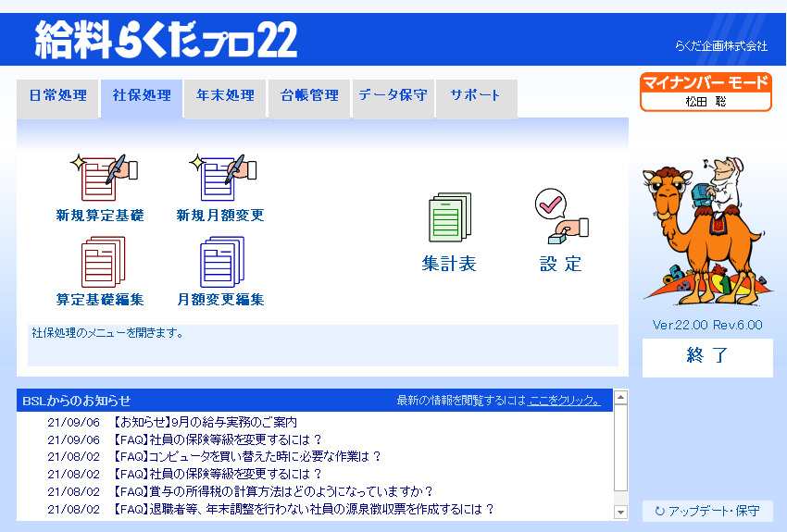Open FAQ コンピュータを買い替えた時に必要な作業は

[246, 457]
